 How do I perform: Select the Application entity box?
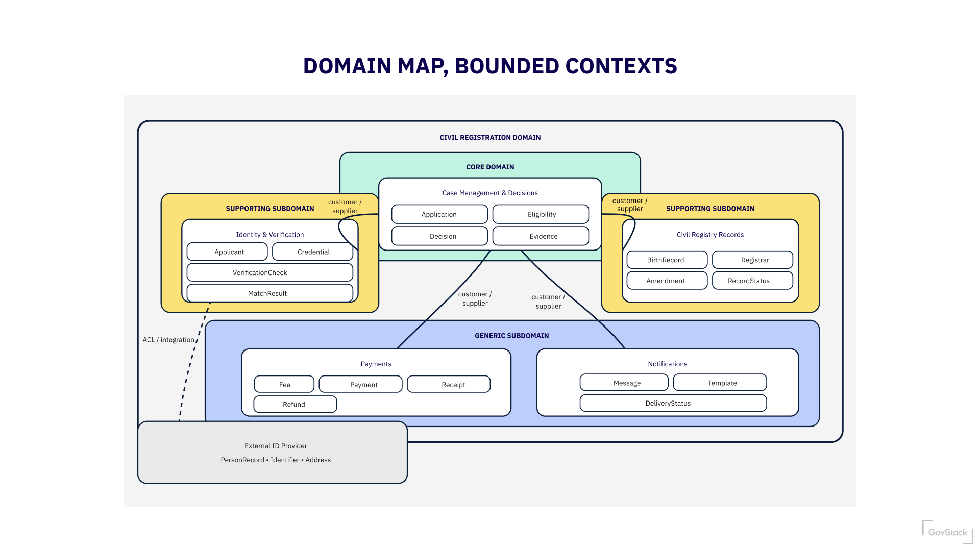point(439,214)
